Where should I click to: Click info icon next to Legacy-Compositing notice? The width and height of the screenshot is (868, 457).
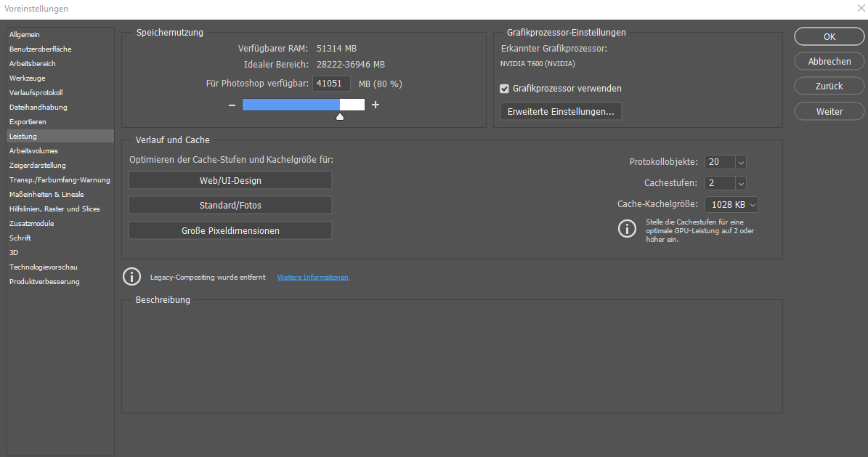pos(131,276)
